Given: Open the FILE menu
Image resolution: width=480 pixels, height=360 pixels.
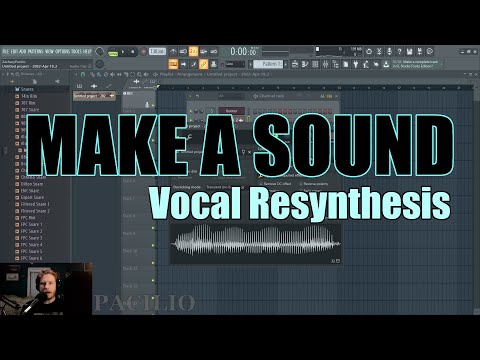Looking at the screenshot, I should point(6,51).
